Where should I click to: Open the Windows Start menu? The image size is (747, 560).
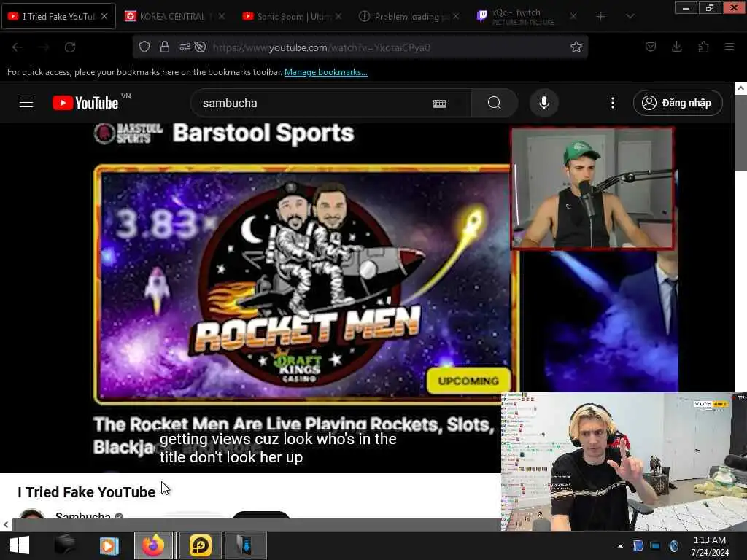[20, 545]
